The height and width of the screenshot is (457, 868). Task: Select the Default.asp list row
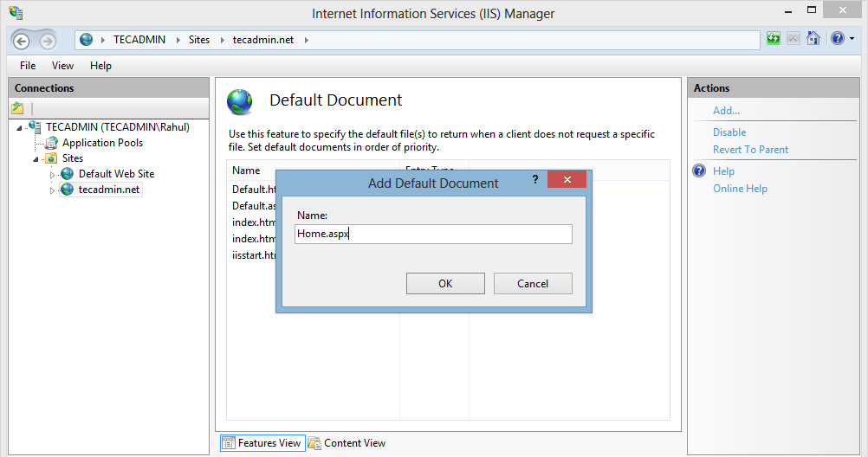pos(254,206)
